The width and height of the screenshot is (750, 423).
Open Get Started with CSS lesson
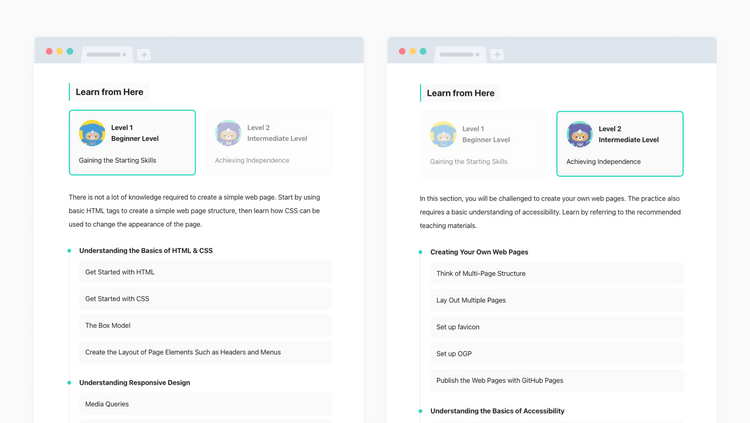pos(206,299)
